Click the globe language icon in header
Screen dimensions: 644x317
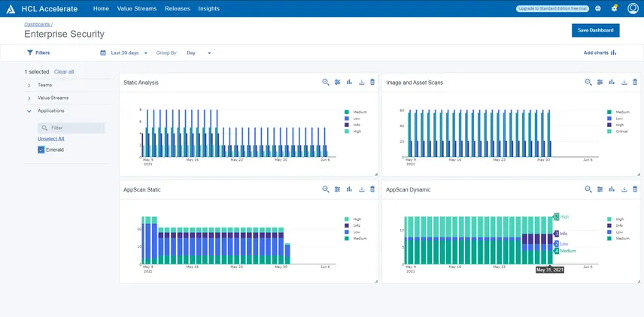tap(597, 8)
